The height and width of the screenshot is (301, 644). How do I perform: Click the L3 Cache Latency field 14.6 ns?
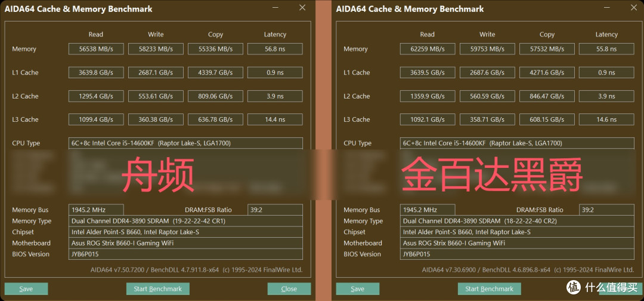pyautogui.click(x=606, y=119)
